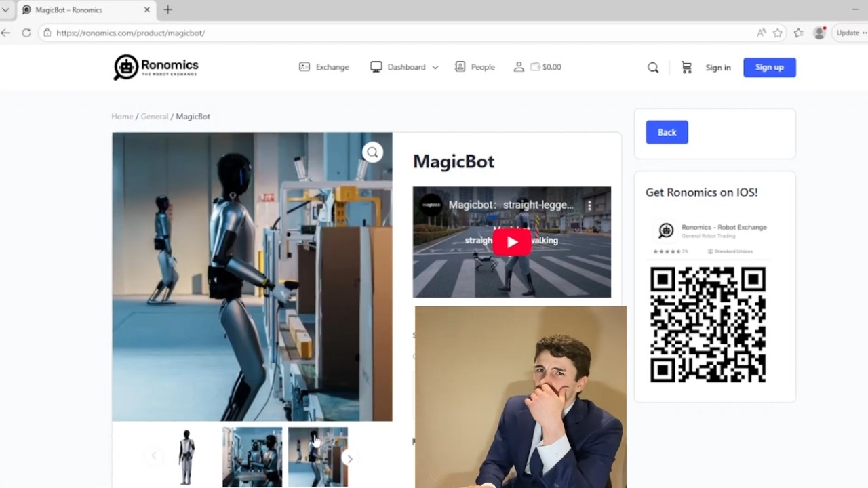The height and width of the screenshot is (488, 868).
Task: Open the shopping cart icon
Action: click(x=686, y=67)
